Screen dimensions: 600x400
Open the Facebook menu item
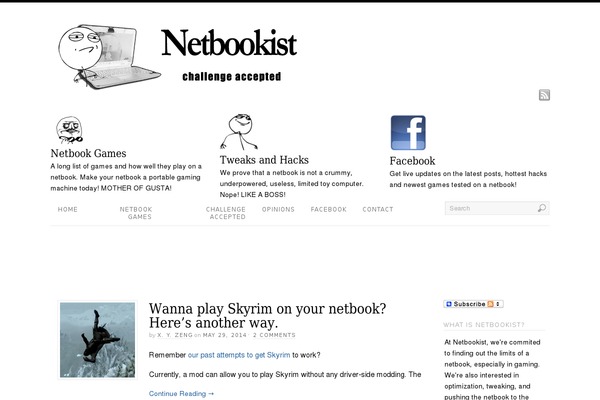click(329, 209)
